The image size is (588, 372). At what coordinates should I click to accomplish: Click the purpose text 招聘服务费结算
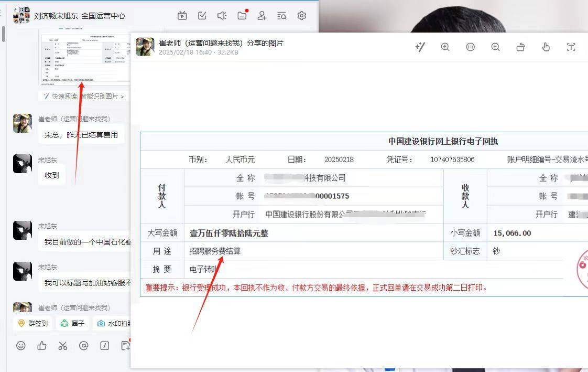pyautogui.click(x=215, y=251)
